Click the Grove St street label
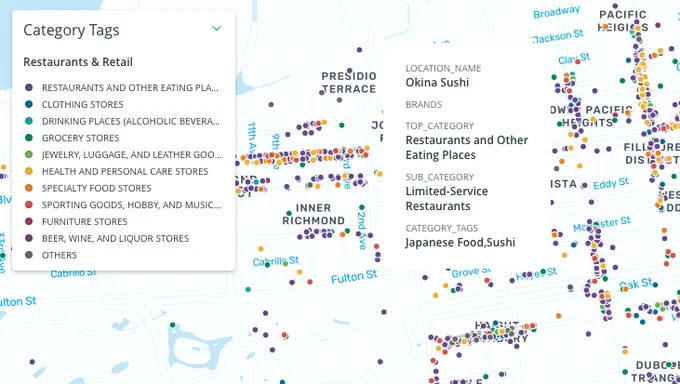 [471, 272]
